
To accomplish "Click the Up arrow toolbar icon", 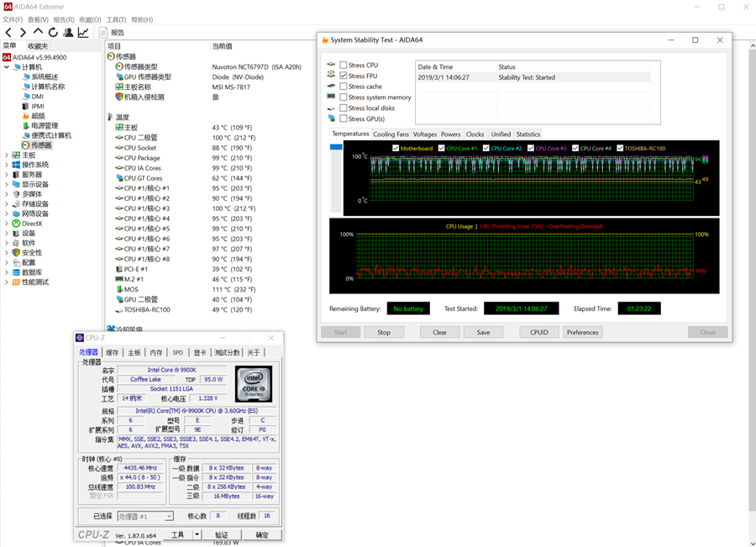I will (38, 33).
